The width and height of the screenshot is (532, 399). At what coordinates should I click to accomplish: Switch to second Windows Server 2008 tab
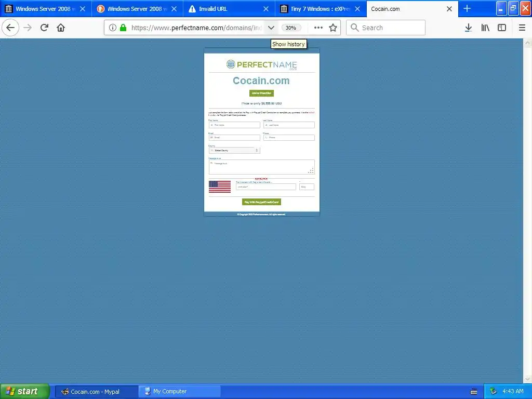coord(137,9)
